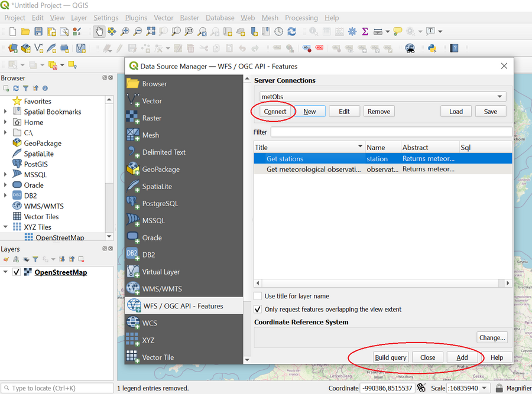Select PostgreSQL in Data Source Manager sidebar
This screenshot has width=532, height=394.
coord(160,203)
